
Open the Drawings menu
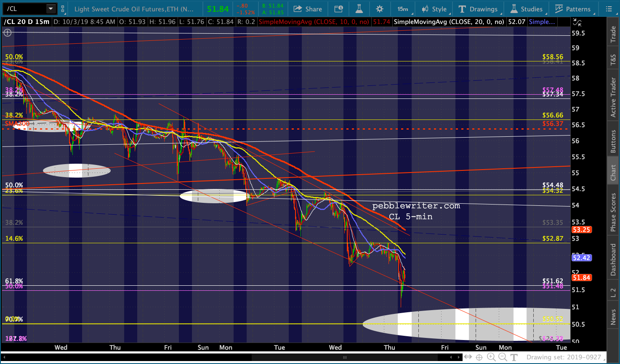pyautogui.click(x=478, y=9)
